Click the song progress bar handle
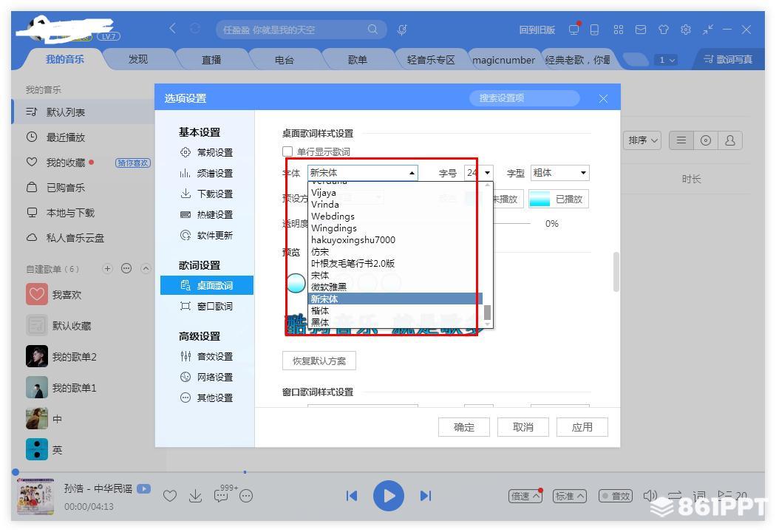Viewport: 776px width, 532px height. 16,472
